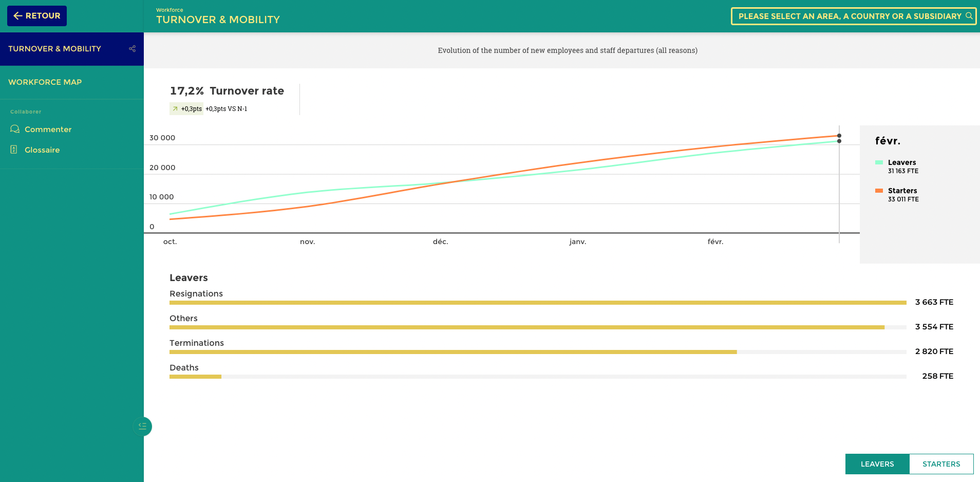Select the Leavers toggle button
Viewport: 980px width, 482px height.
pos(877,464)
